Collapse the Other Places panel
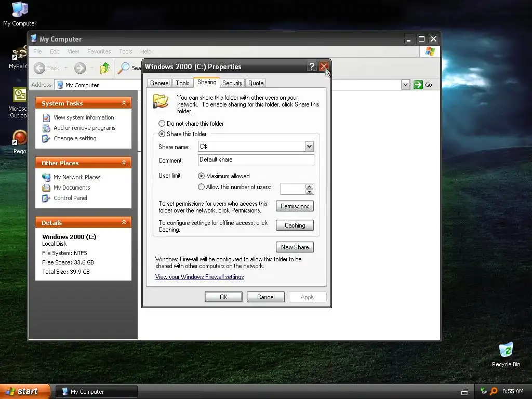Image resolution: width=532 pixels, height=399 pixels. point(124,163)
